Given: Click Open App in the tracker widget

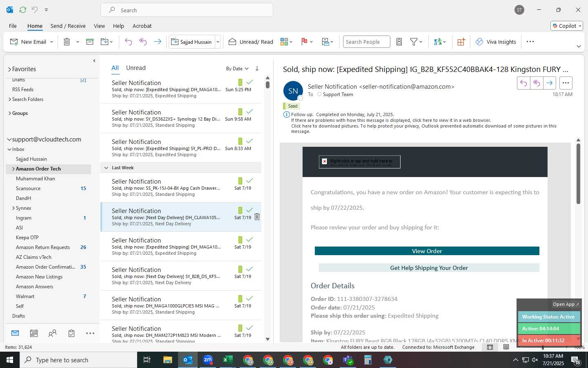Looking at the screenshot, I should point(566,304).
